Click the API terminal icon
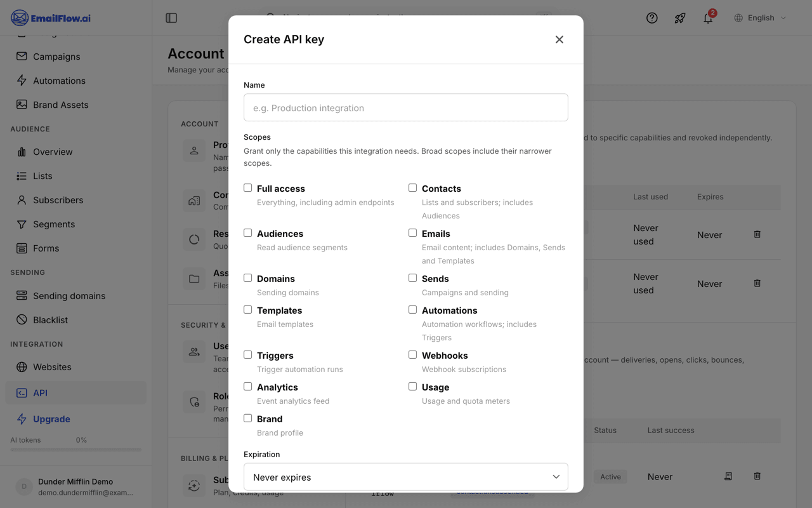This screenshot has height=508, width=812. tap(22, 393)
